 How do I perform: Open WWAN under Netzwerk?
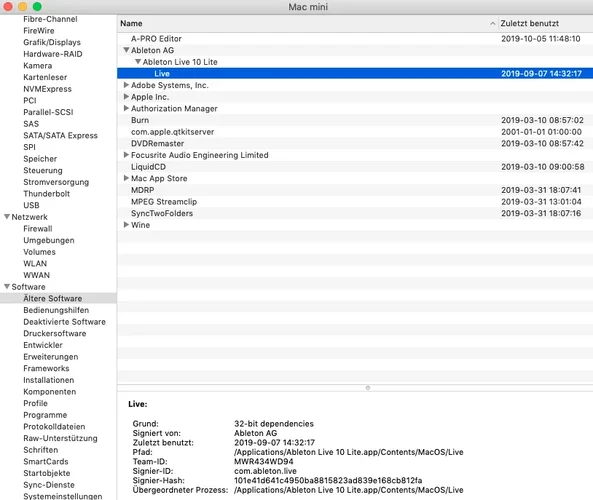[36, 275]
